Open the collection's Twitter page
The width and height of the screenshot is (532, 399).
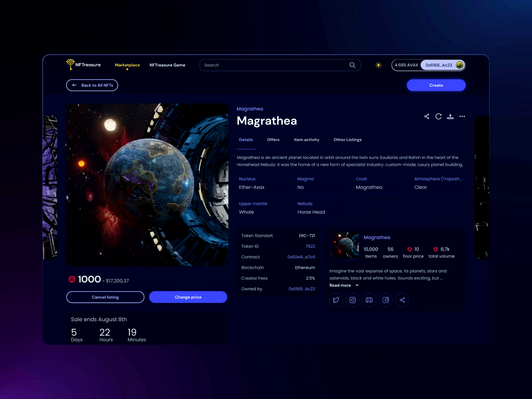pyautogui.click(x=335, y=300)
